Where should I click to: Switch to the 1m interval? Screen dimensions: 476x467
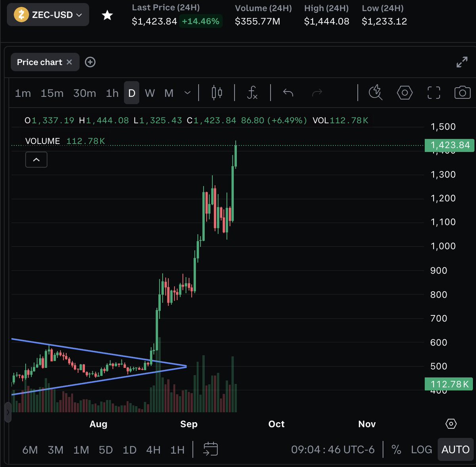point(23,93)
